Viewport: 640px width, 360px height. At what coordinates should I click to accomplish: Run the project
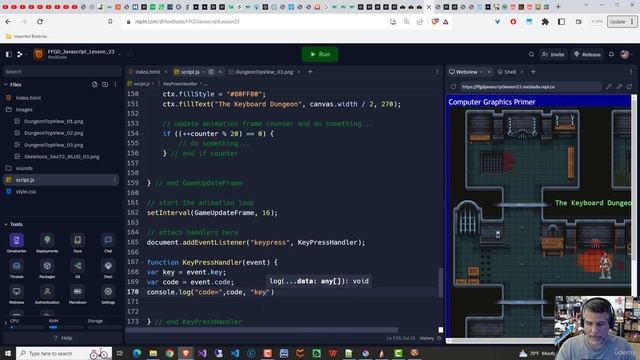[x=320, y=54]
